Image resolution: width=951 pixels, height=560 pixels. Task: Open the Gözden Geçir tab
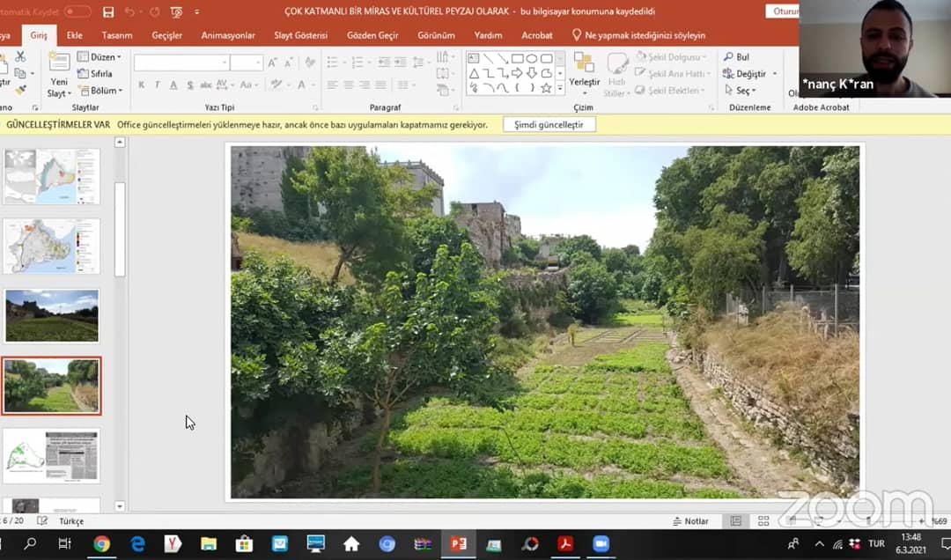tap(372, 35)
